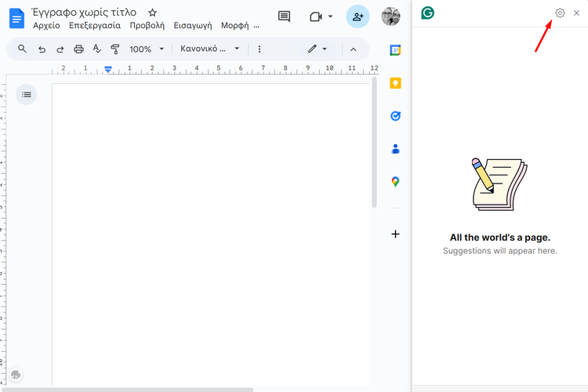Viewport: 588px width, 392px height.
Task: Open the Εισαγωγή menu
Action: point(192,25)
